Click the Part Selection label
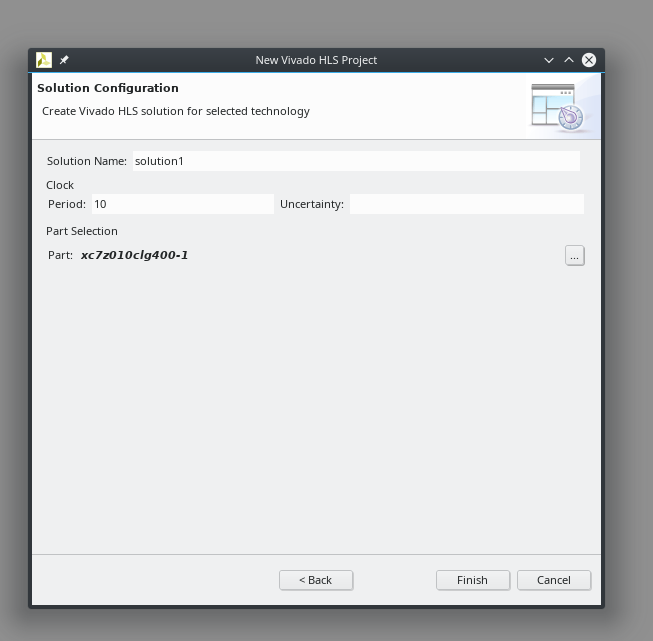The height and width of the screenshot is (641, 653). click(x=82, y=231)
